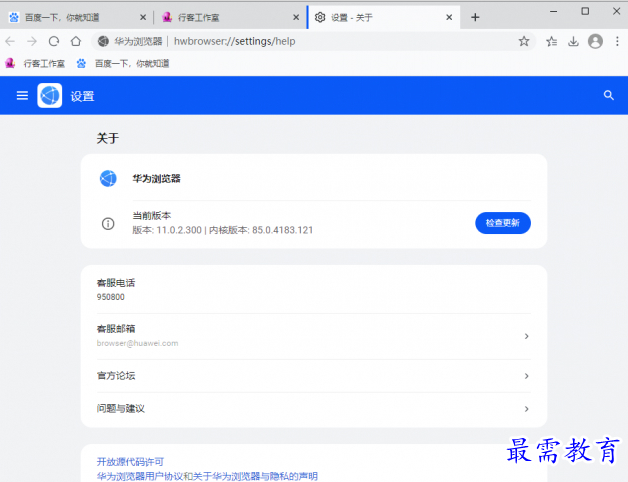This screenshot has width=628, height=482.
Task: Click the 设置 title in blue header
Action: point(82,96)
